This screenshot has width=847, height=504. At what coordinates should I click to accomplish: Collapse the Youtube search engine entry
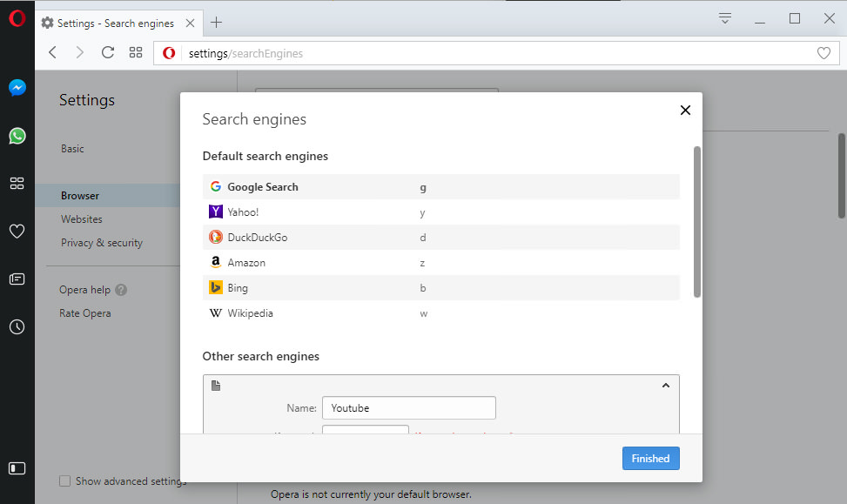click(665, 385)
